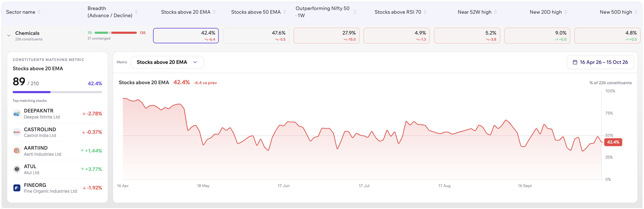Collapse the Chemicals sector row
The height and width of the screenshot is (209, 644).
click(x=9, y=35)
